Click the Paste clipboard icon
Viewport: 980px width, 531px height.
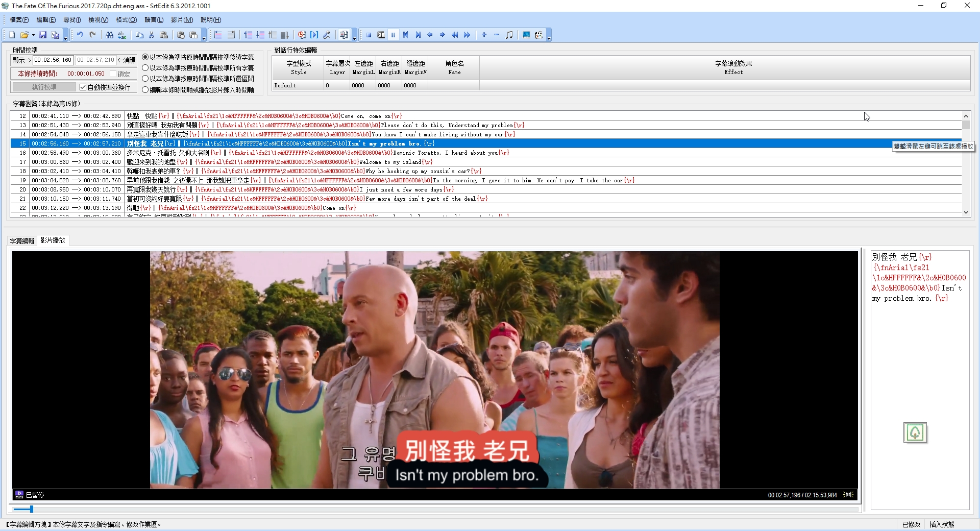pyautogui.click(x=164, y=35)
